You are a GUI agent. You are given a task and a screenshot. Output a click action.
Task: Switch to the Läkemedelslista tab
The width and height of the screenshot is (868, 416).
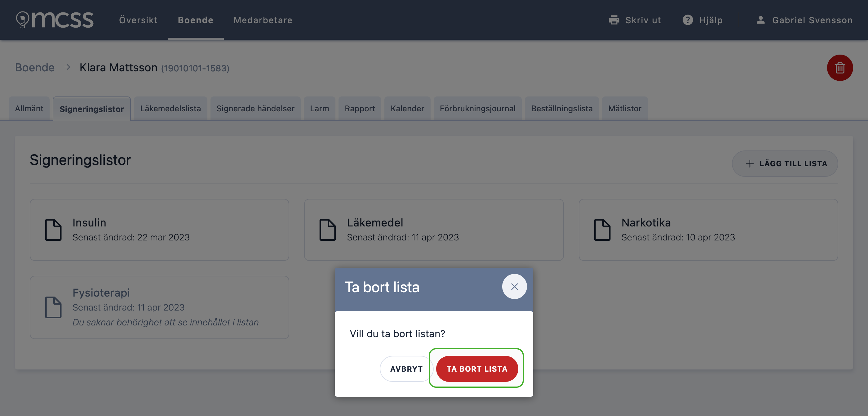tap(170, 108)
